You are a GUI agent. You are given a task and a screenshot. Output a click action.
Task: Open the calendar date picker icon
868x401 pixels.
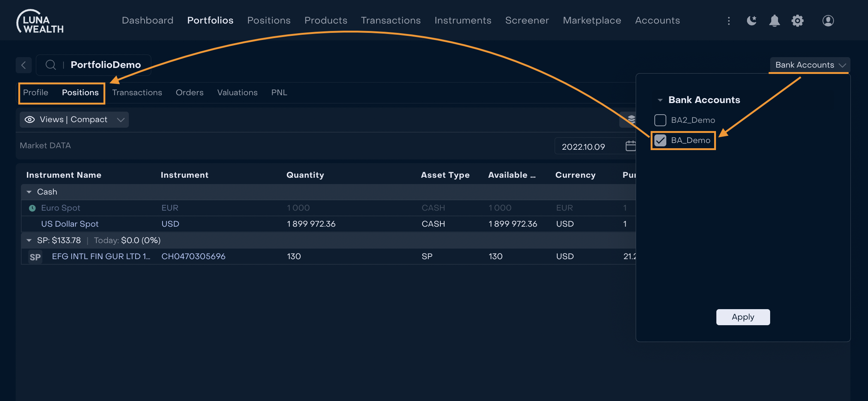pyautogui.click(x=630, y=146)
